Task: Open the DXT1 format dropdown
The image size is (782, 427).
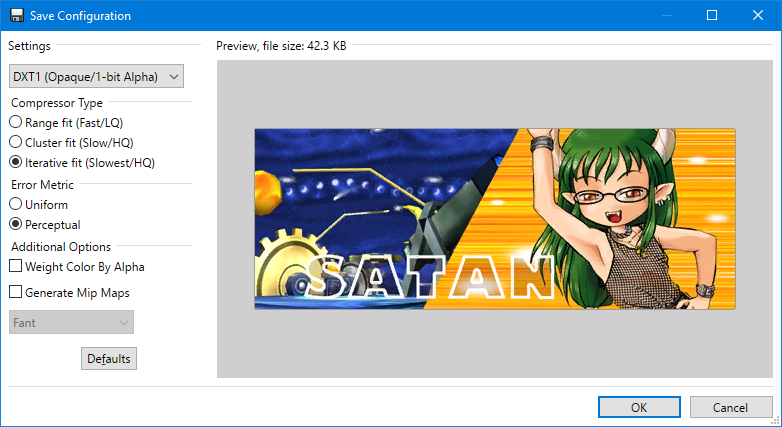Action: point(96,76)
